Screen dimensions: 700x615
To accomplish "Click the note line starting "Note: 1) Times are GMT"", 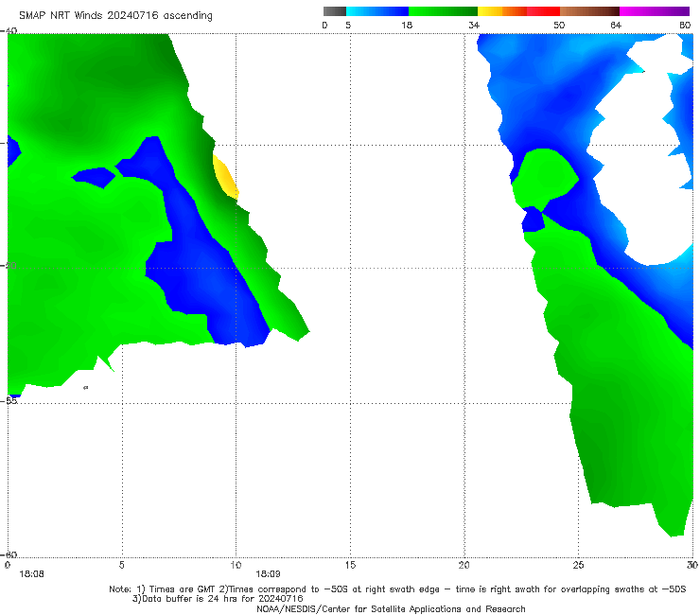I will (397, 589).
